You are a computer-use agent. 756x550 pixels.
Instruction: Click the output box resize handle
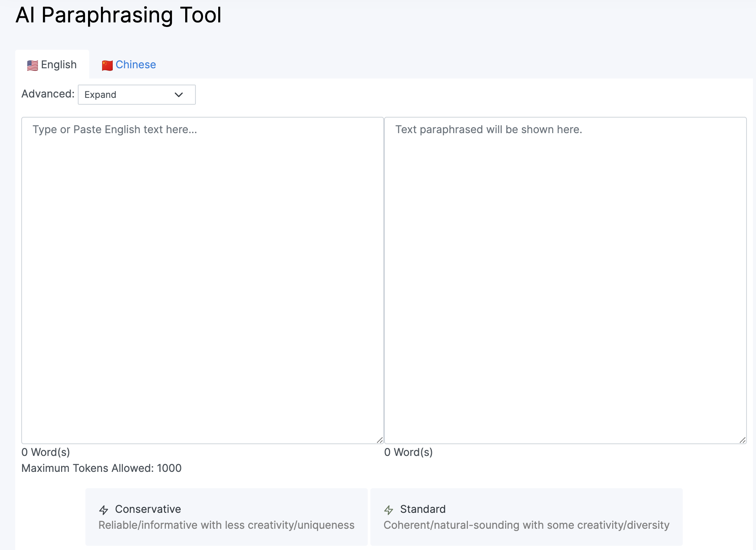click(742, 440)
